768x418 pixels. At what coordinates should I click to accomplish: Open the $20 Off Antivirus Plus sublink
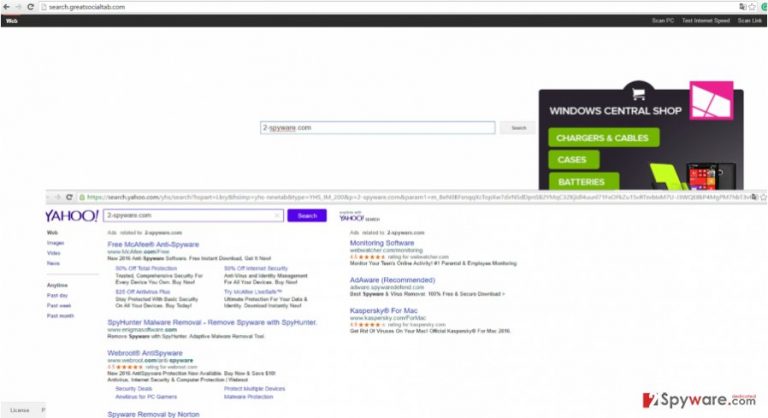click(x=143, y=292)
